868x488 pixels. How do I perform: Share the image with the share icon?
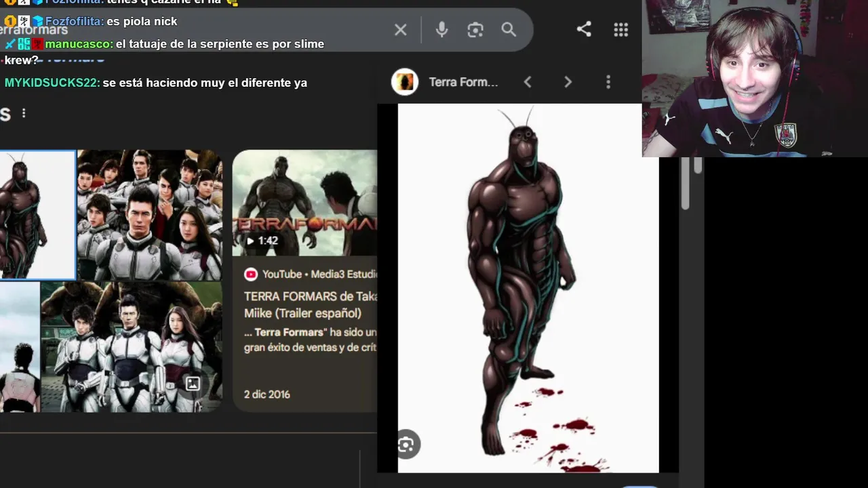point(584,29)
